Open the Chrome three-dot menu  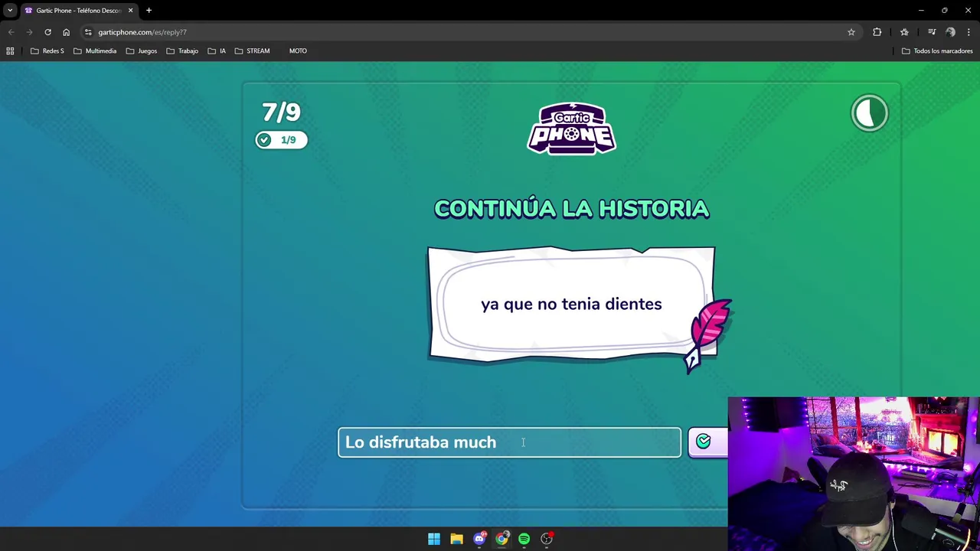[969, 32]
